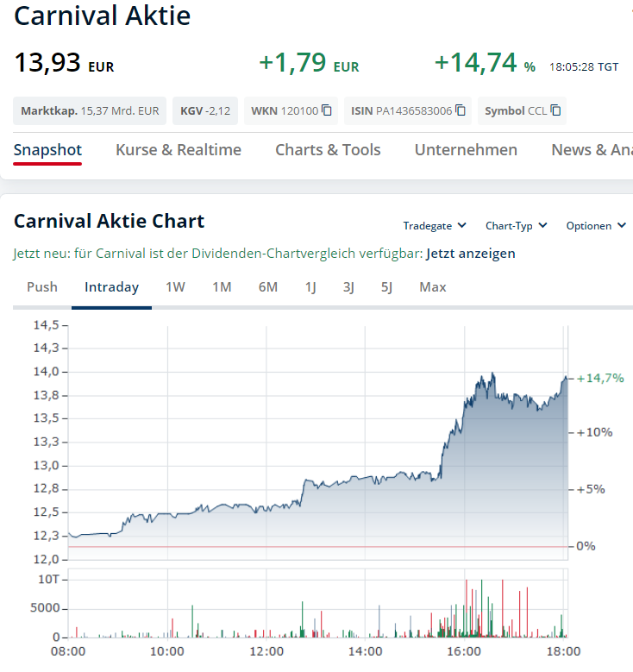
Task: Choose the Max chart range
Action: pos(433,287)
